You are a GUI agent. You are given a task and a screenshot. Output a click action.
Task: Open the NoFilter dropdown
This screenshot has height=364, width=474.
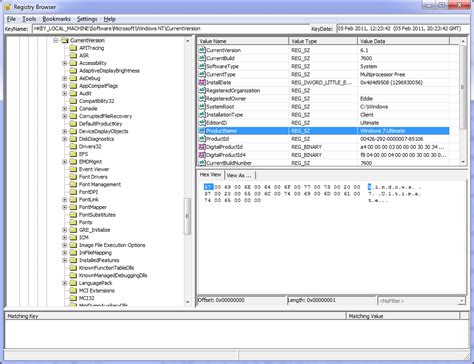(x=461, y=301)
